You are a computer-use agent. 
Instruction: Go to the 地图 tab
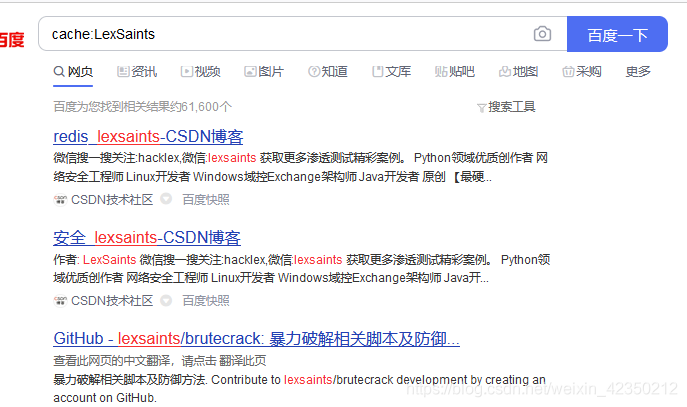pos(518,71)
